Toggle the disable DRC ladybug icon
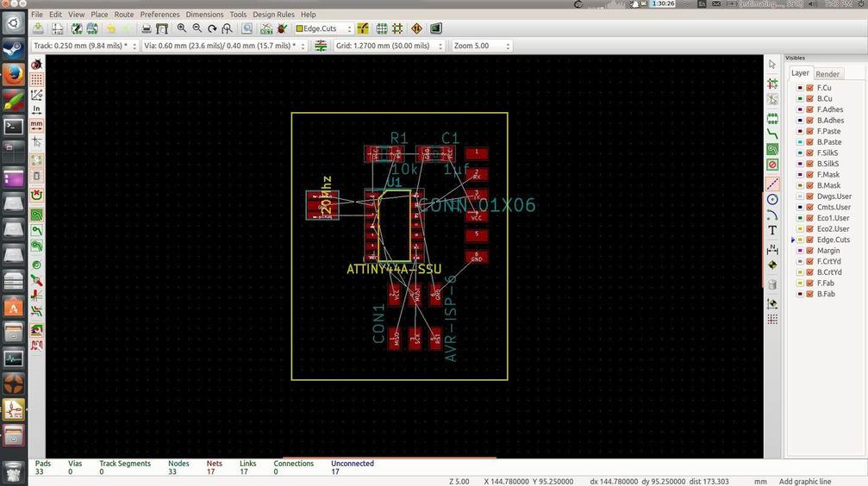This screenshot has width=868, height=486. click(36, 65)
